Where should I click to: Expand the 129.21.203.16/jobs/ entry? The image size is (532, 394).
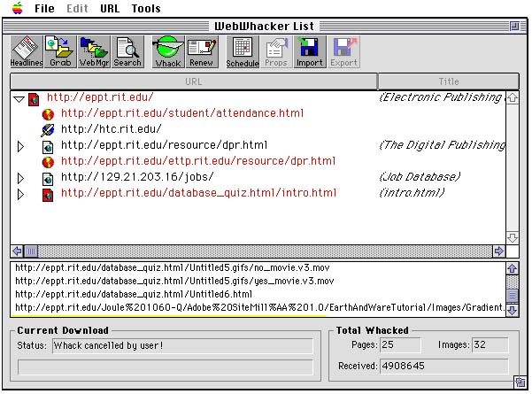20,178
